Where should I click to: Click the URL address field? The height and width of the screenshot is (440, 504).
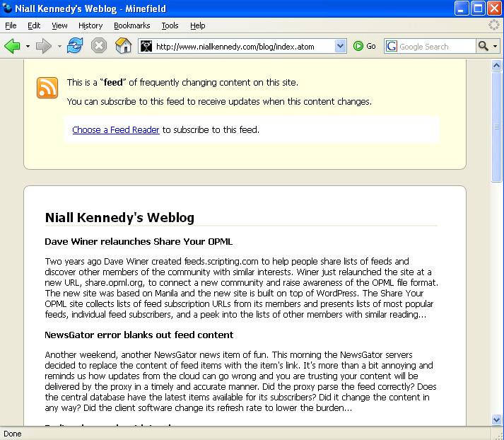click(243, 46)
